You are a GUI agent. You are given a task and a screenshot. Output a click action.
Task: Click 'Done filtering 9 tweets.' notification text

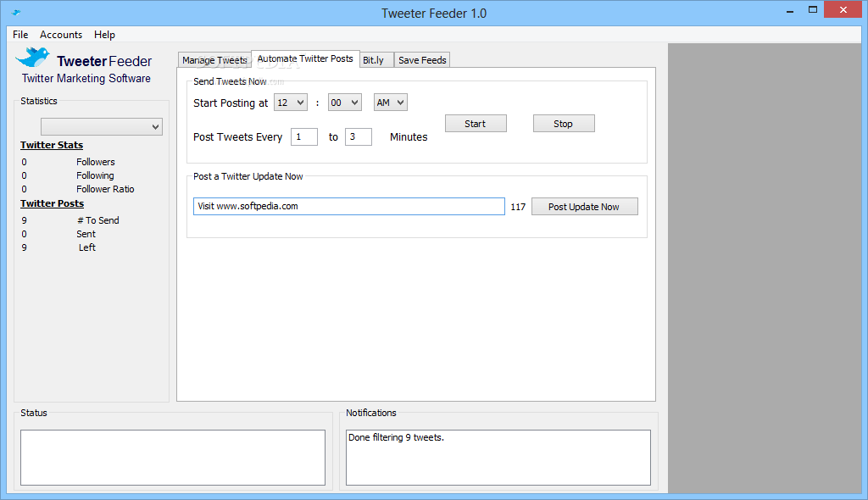[x=397, y=437]
